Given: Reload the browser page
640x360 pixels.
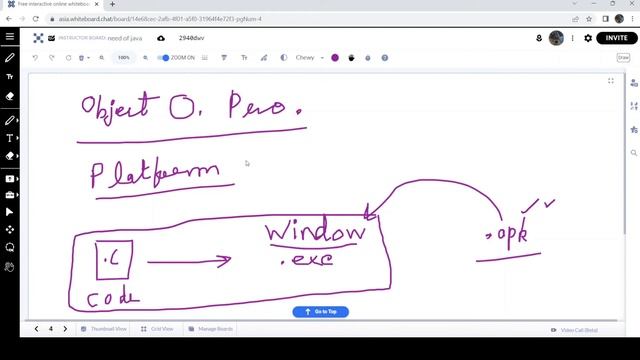Looking at the screenshot, I should [x=36, y=19].
